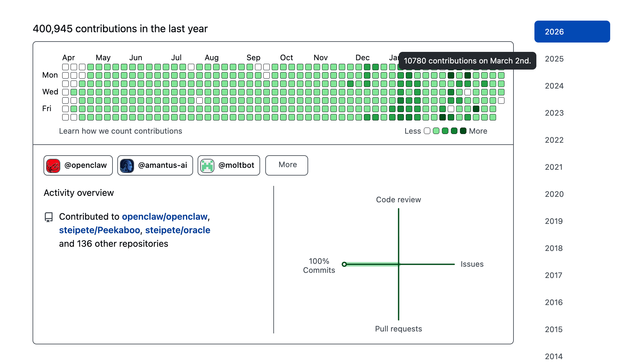Screen dimensions: 635x364
Task: Click the amantus-ai avatar icon
Action: 127,166
